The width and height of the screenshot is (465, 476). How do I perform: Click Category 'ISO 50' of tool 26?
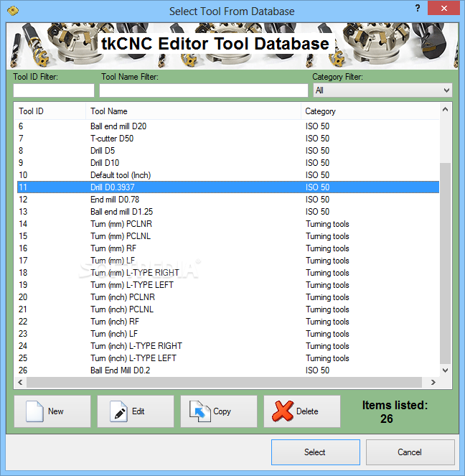317,370
